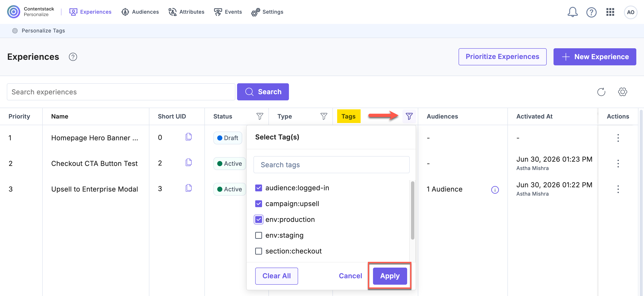Go to the Audiences tab
The image size is (644, 296).
coord(140,12)
